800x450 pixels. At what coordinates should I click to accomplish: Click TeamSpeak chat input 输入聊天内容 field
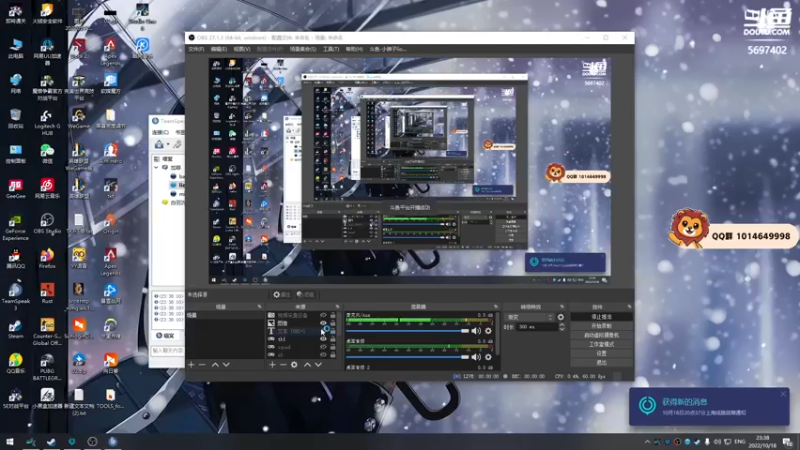[x=167, y=351]
